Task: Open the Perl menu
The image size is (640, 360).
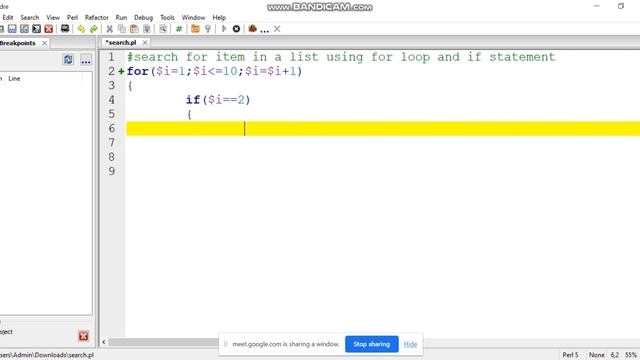Action: point(72,18)
